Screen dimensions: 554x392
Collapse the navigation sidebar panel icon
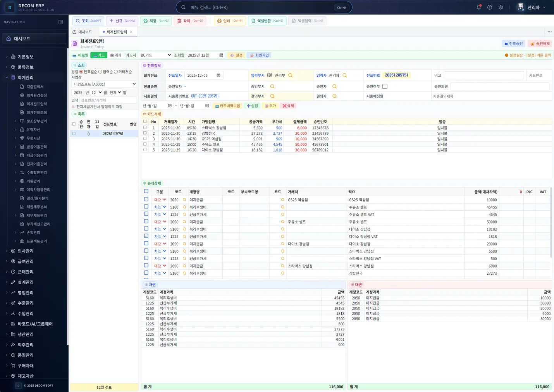click(60, 22)
